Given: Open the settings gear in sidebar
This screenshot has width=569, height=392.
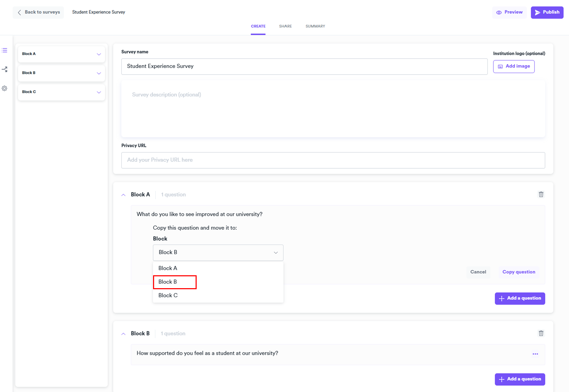Looking at the screenshot, I should [x=5, y=89].
